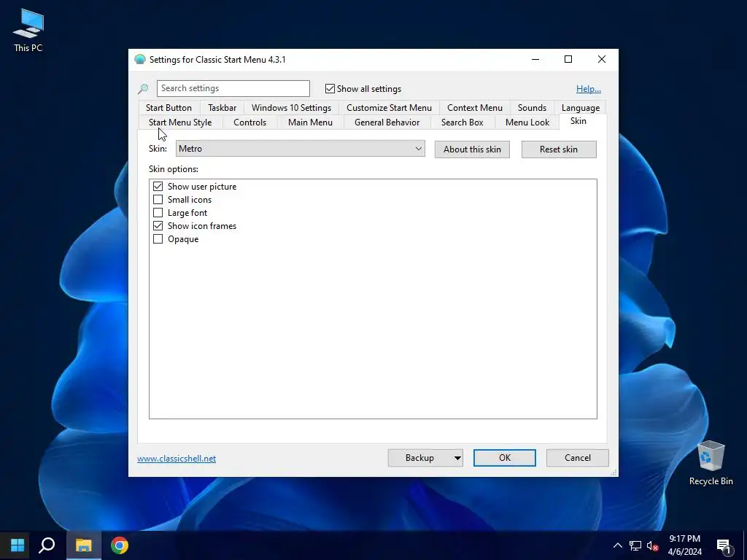Click the Backup button
The height and width of the screenshot is (560, 747).
pos(419,458)
